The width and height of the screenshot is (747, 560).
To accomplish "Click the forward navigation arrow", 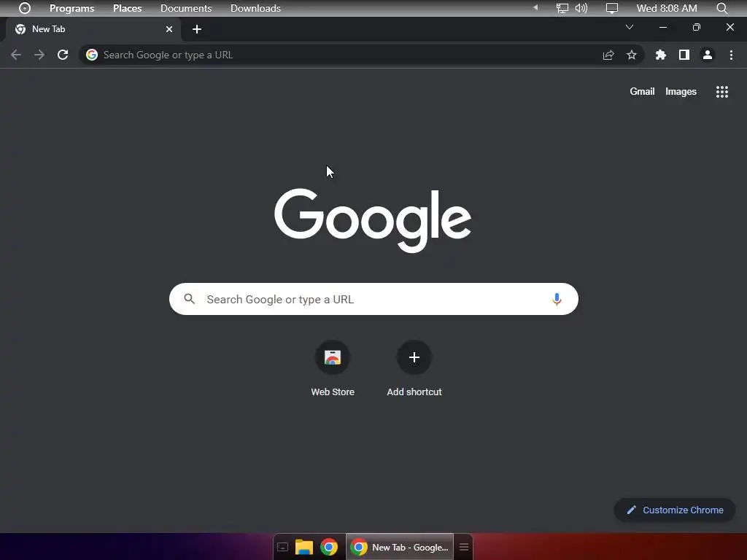I will (39, 55).
